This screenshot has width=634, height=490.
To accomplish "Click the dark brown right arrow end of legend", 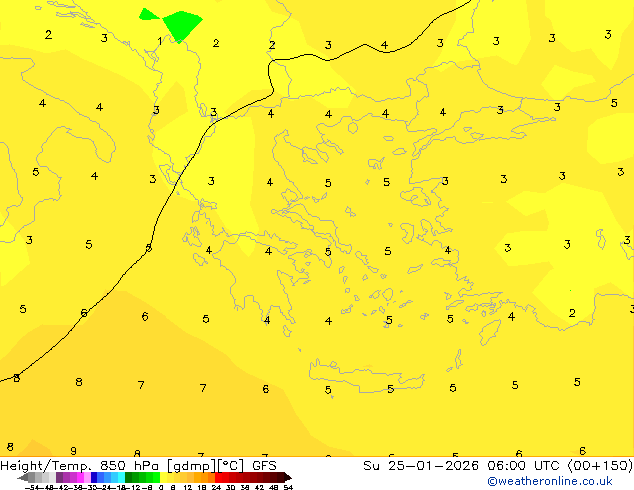I will point(287,477).
